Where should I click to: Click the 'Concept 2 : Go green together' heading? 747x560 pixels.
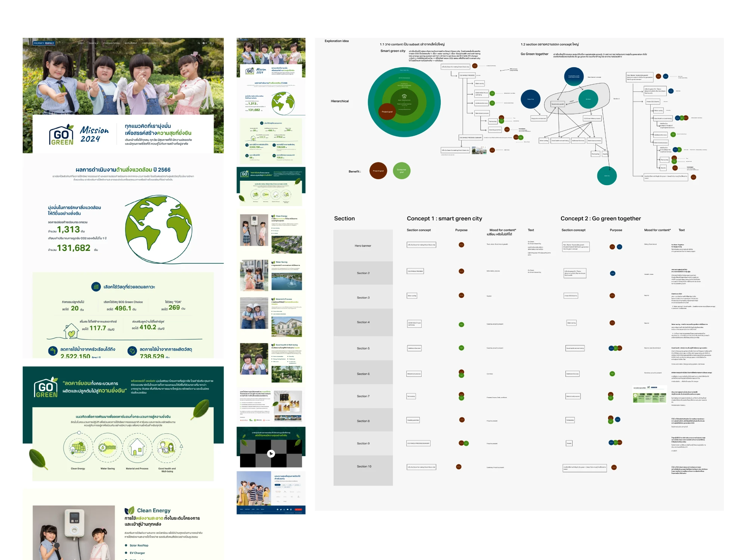click(601, 218)
